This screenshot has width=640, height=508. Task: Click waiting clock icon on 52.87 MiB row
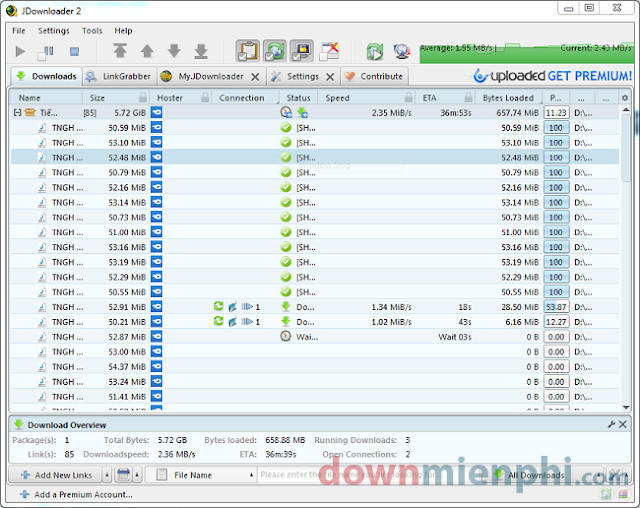[x=286, y=337]
